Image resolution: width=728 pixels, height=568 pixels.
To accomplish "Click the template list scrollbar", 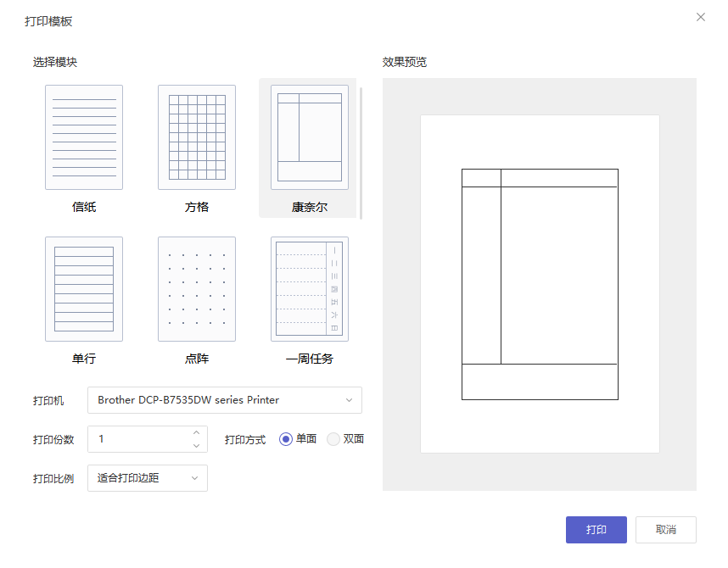I will coord(361,153).
